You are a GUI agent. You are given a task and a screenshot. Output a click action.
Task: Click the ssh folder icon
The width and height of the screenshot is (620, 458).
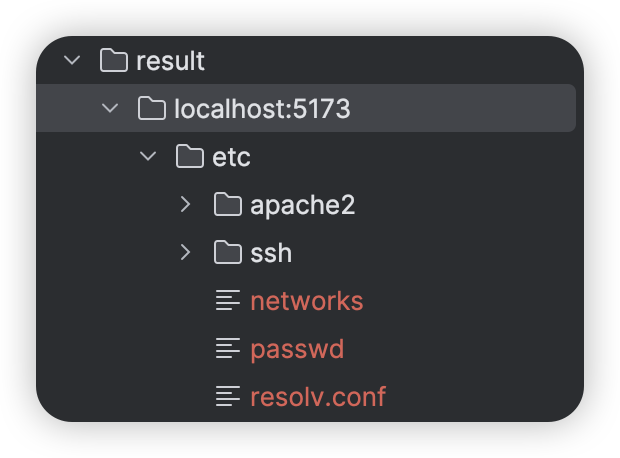(x=228, y=252)
